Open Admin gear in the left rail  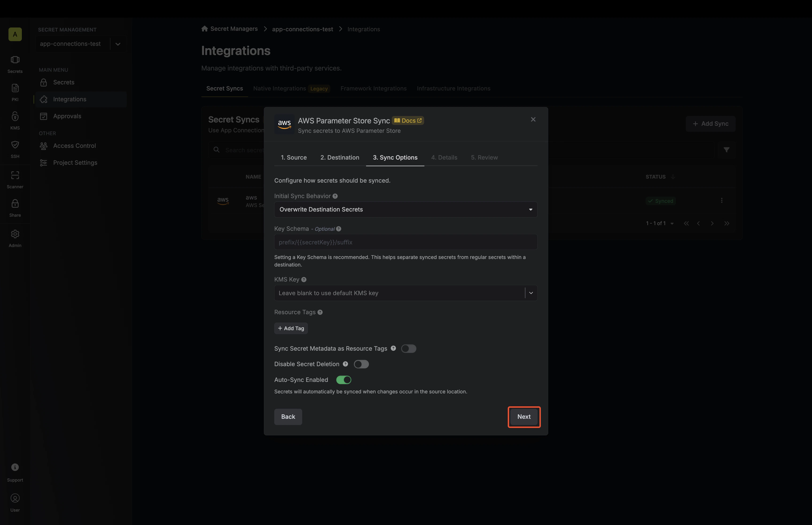point(15,238)
